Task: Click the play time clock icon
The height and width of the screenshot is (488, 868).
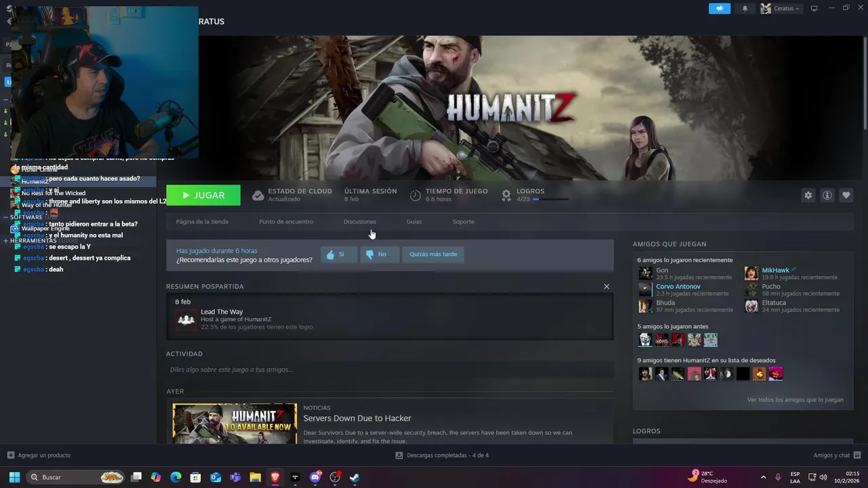Action: pos(415,195)
